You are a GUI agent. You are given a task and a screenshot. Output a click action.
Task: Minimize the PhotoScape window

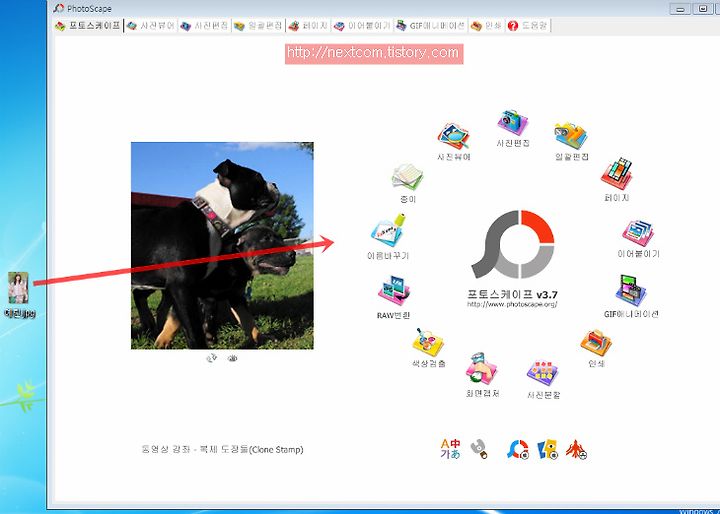680,9
